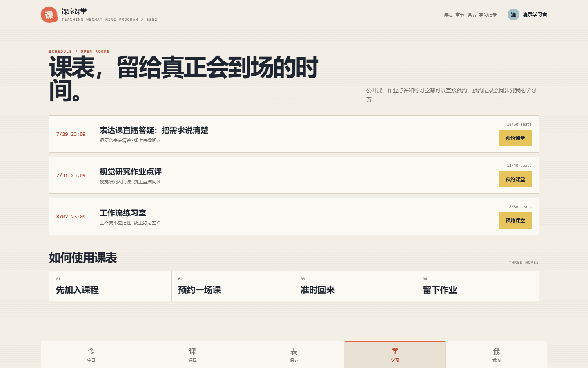Viewport: 588px width, 368px height.
Task: Click the orange 课 logo icon
Action: click(x=49, y=15)
